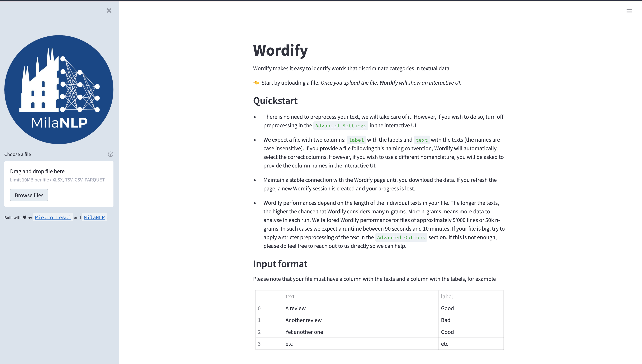Click the Advanced Options code label
The height and width of the screenshot is (364, 642).
pos(401,238)
